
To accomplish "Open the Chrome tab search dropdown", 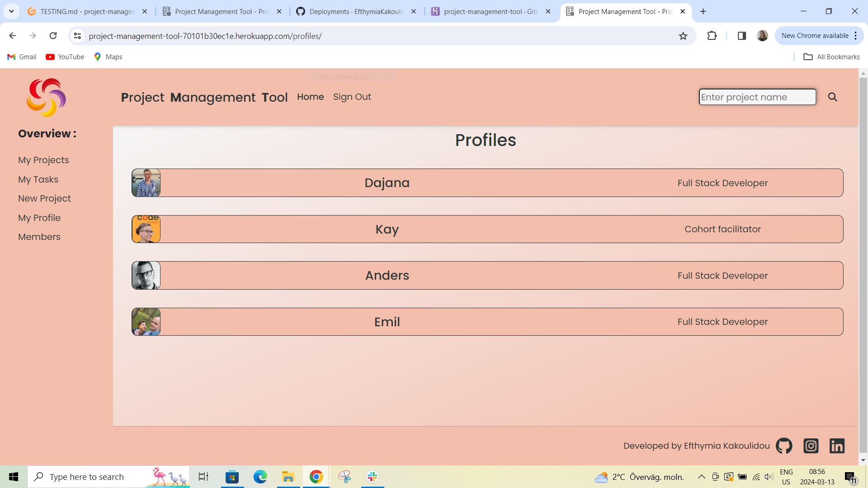I will (11, 11).
